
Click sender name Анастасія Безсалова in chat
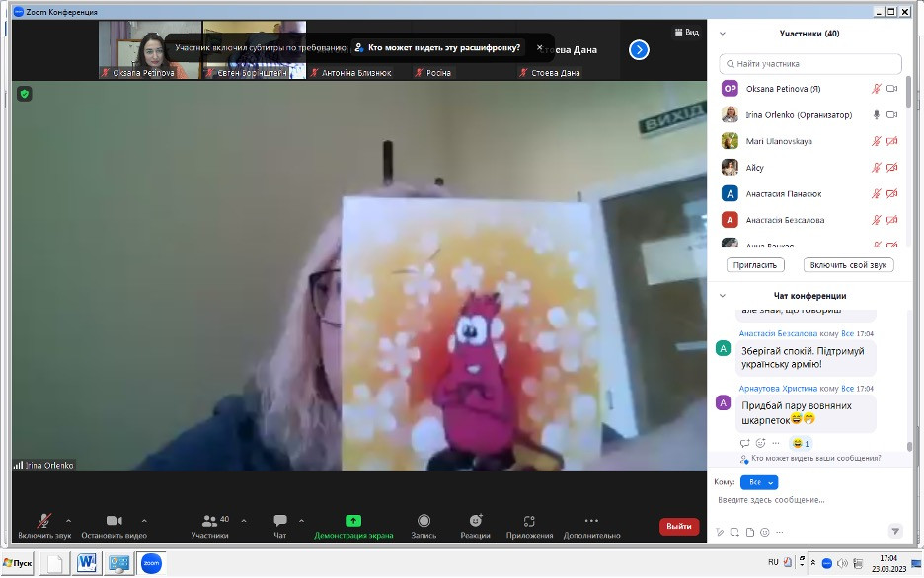778,333
